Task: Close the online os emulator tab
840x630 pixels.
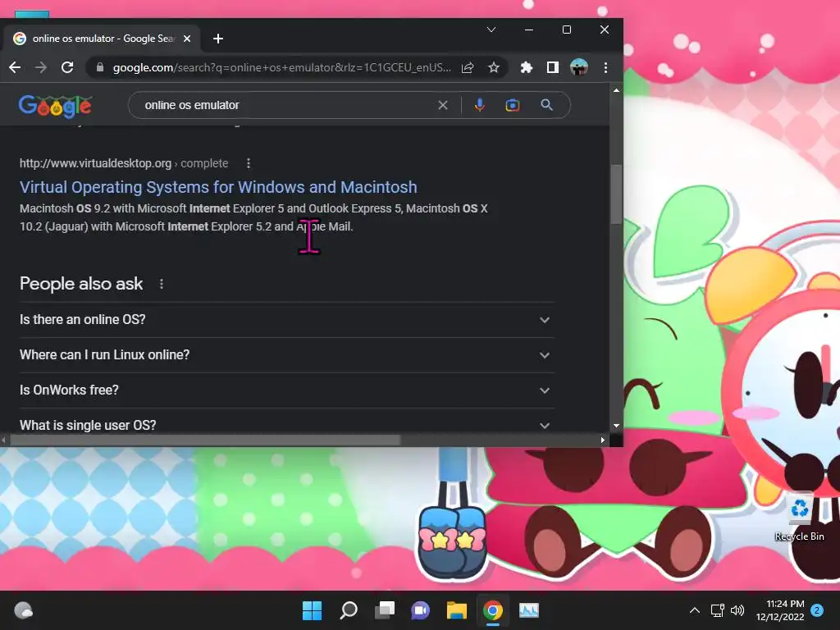Action: (x=187, y=39)
